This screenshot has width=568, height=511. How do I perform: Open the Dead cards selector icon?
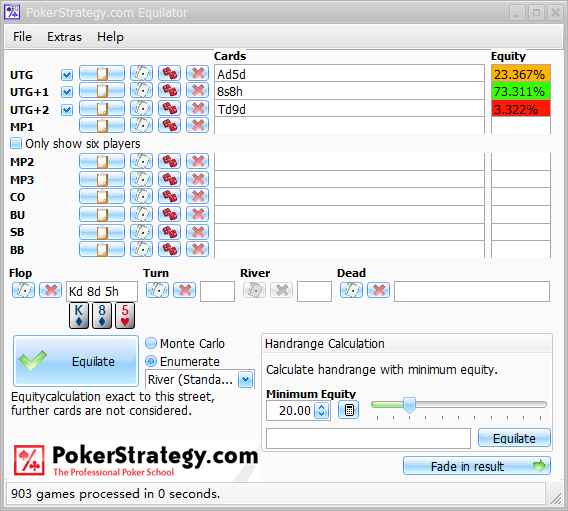pos(351,290)
